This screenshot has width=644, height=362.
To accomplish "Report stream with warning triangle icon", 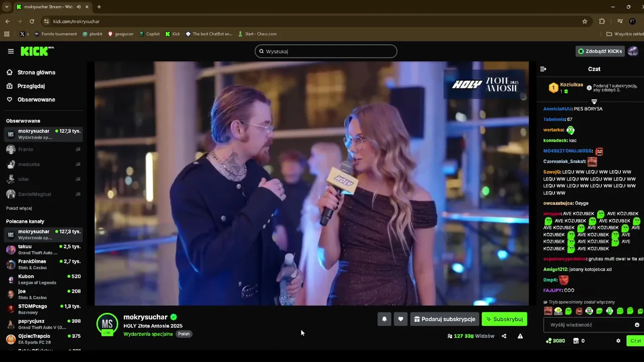I will point(520,336).
